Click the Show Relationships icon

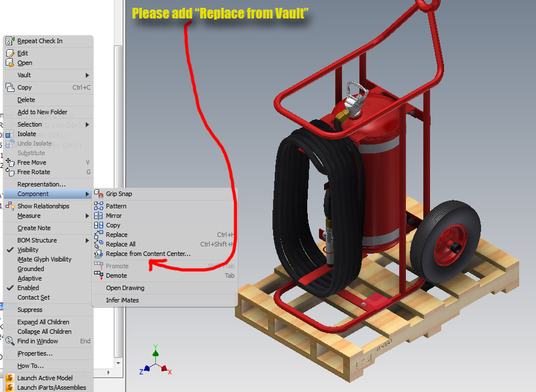click(10, 206)
